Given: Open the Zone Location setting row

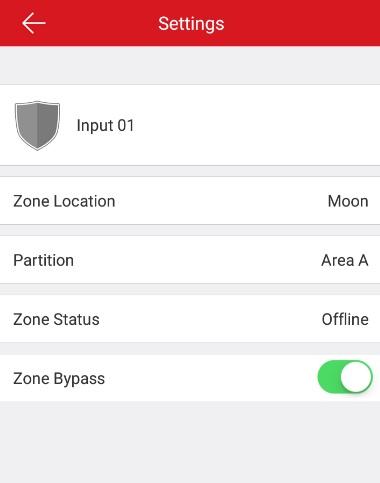Looking at the screenshot, I should tap(190, 201).
